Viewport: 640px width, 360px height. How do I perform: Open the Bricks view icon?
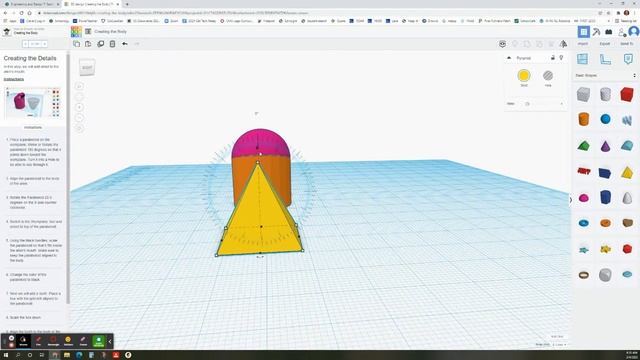point(609,31)
